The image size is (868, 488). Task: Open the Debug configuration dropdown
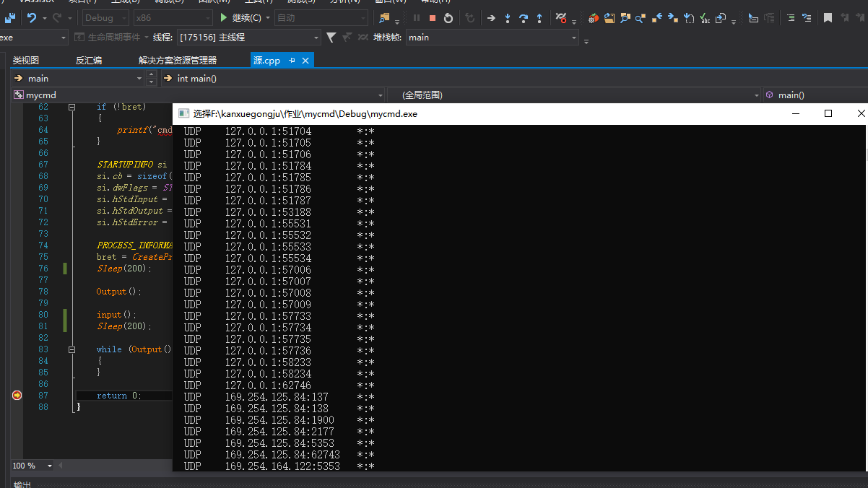tap(105, 17)
